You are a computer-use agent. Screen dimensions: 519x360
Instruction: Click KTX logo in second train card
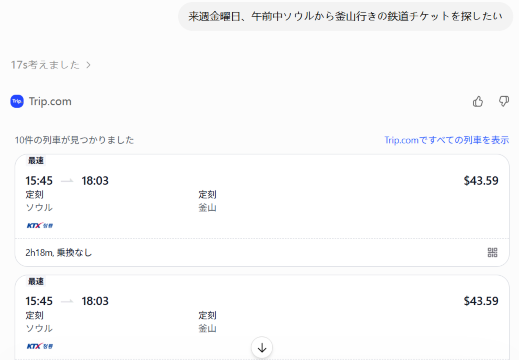coord(40,346)
